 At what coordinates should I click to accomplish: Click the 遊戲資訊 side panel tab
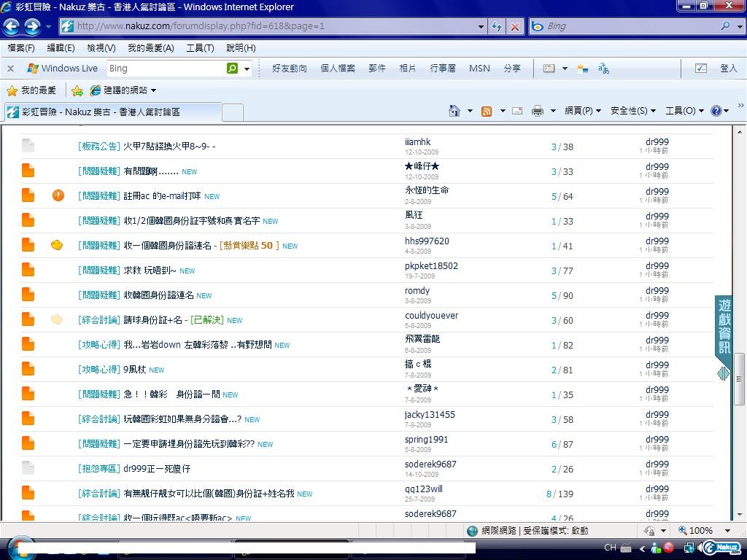pyautogui.click(x=724, y=326)
